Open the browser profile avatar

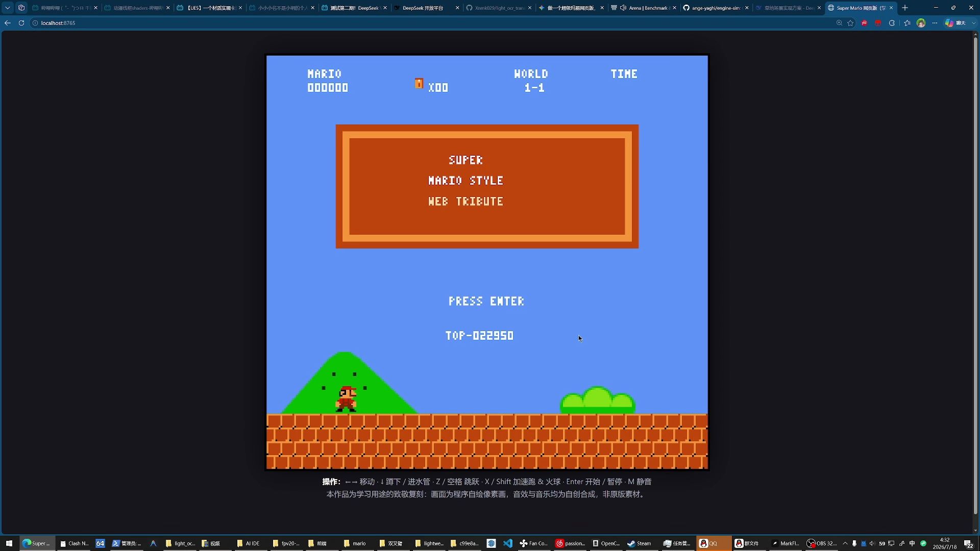[x=921, y=23]
